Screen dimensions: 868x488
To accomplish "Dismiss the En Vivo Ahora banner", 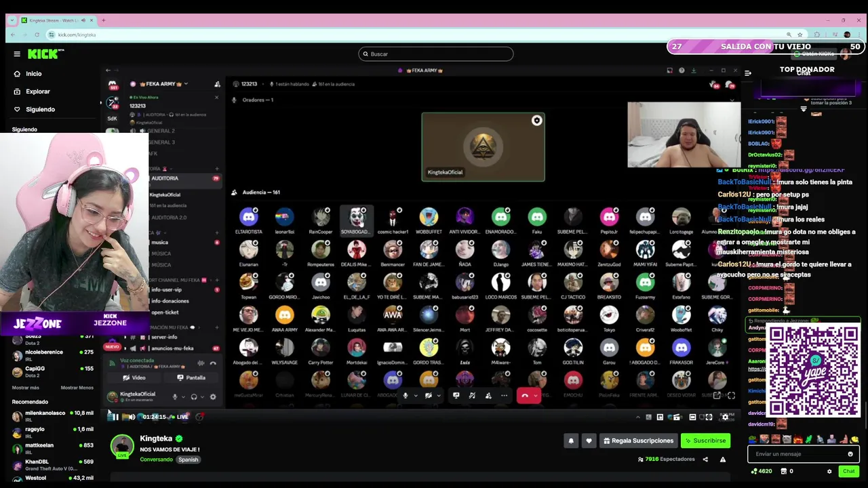I will (216, 97).
